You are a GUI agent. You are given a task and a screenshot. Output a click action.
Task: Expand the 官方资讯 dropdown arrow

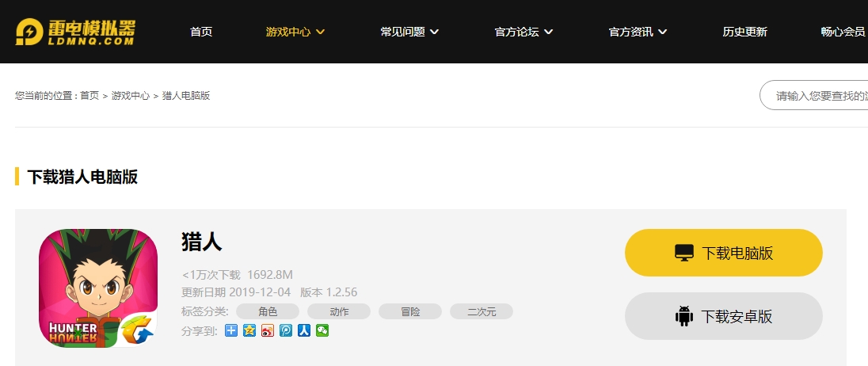click(662, 32)
